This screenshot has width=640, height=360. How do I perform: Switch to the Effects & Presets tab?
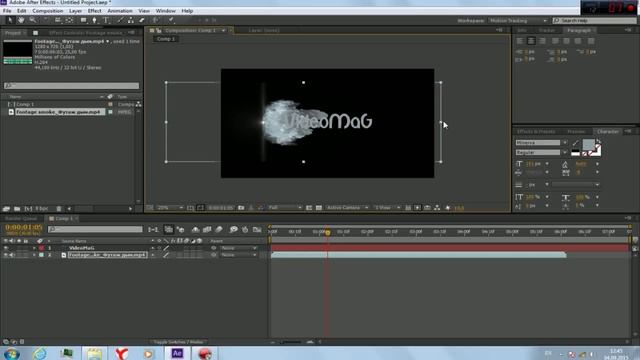pos(536,131)
